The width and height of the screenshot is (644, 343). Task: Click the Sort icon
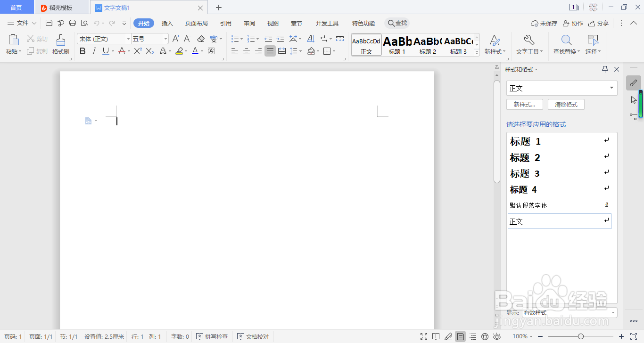pos(311,39)
